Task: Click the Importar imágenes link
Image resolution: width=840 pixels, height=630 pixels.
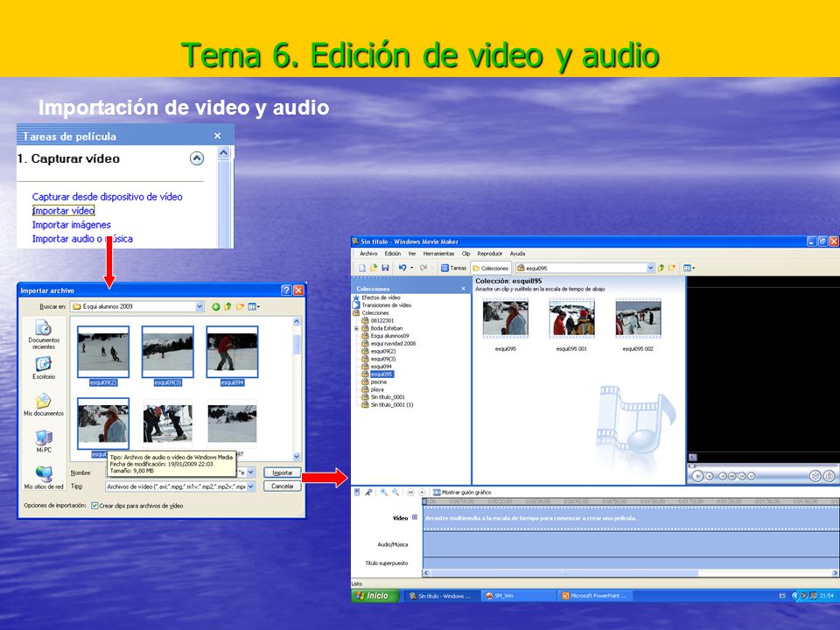Action: click(71, 225)
